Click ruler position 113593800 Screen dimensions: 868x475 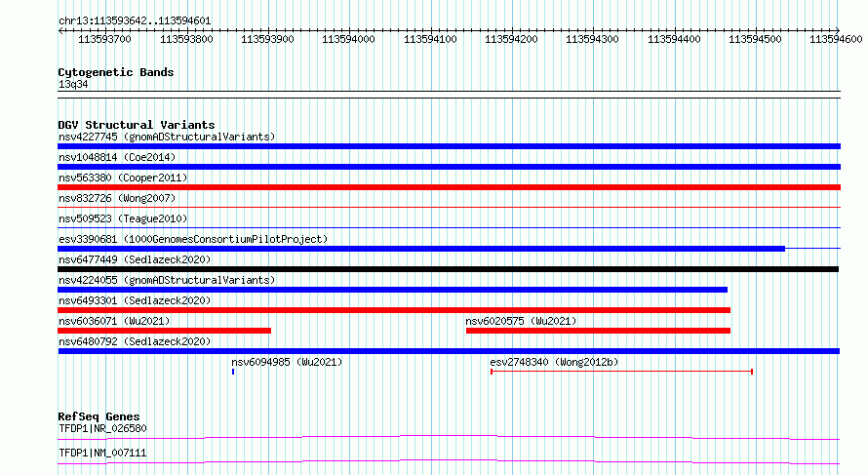point(186,39)
